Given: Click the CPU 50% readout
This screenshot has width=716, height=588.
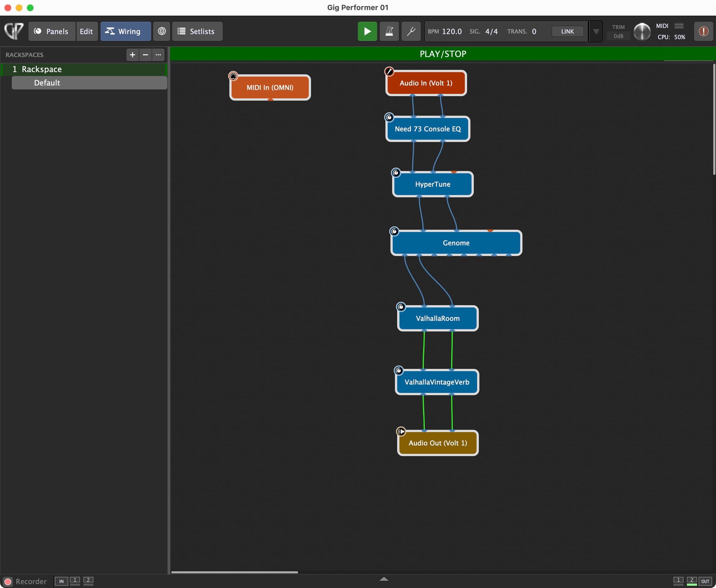Looking at the screenshot, I should pos(671,37).
